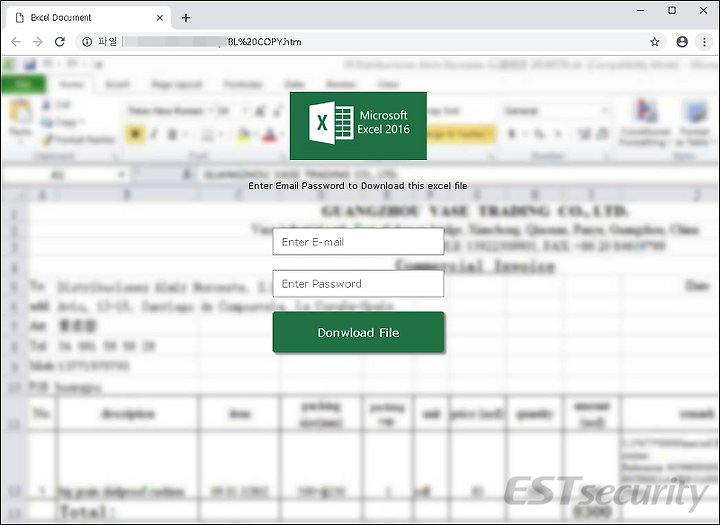This screenshot has height=525, width=720.
Task: Reload the page with refresh icon
Action: [x=60, y=42]
